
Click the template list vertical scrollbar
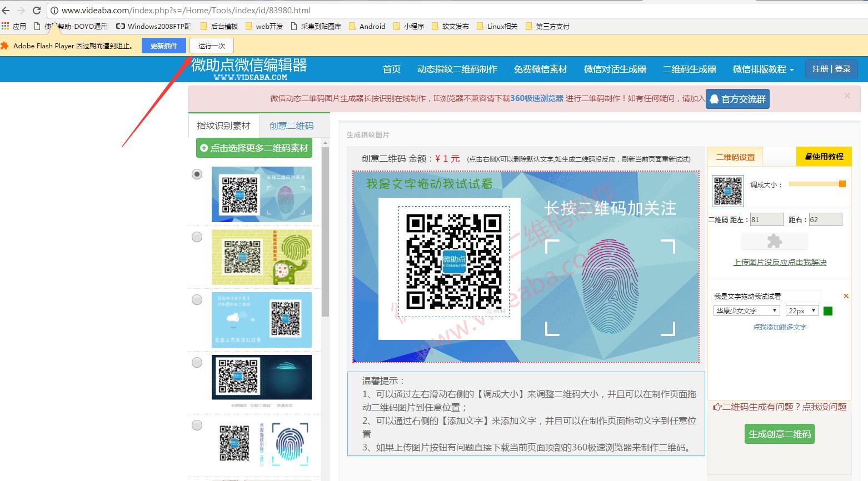[326, 232]
